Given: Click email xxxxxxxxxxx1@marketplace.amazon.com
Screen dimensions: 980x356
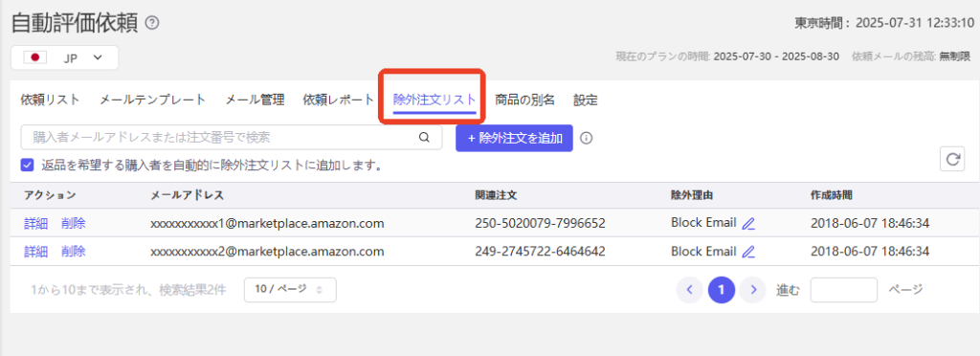Looking at the screenshot, I should pyautogui.click(x=267, y=224).
